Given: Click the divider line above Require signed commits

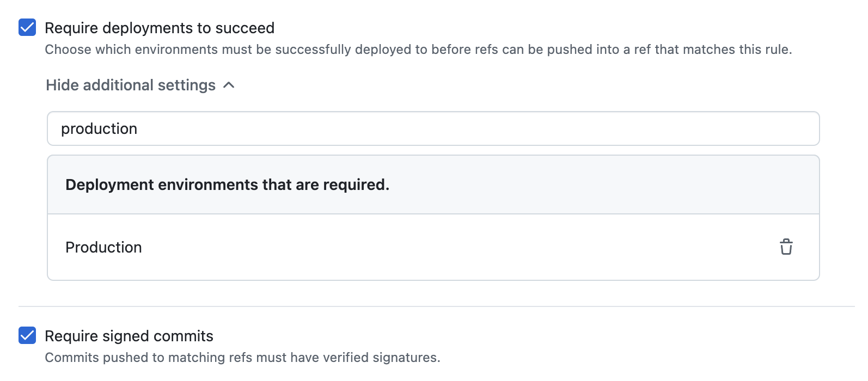Looking at the screenshot, I should pos(437,306).
